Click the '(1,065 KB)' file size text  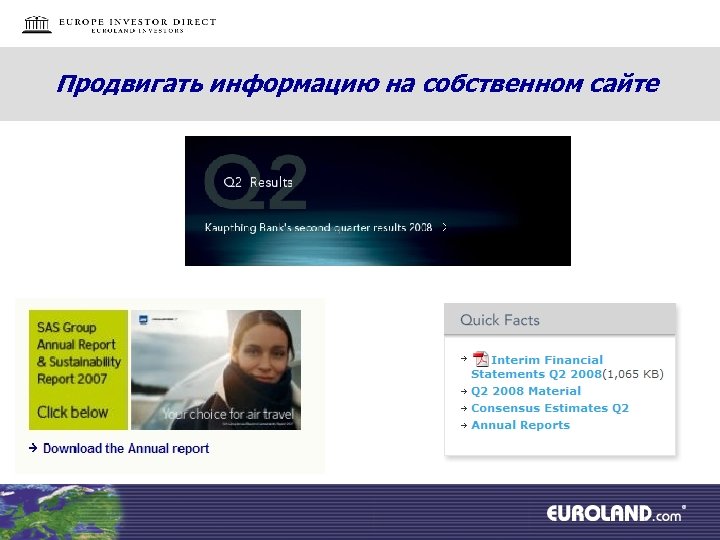(633, 374)
